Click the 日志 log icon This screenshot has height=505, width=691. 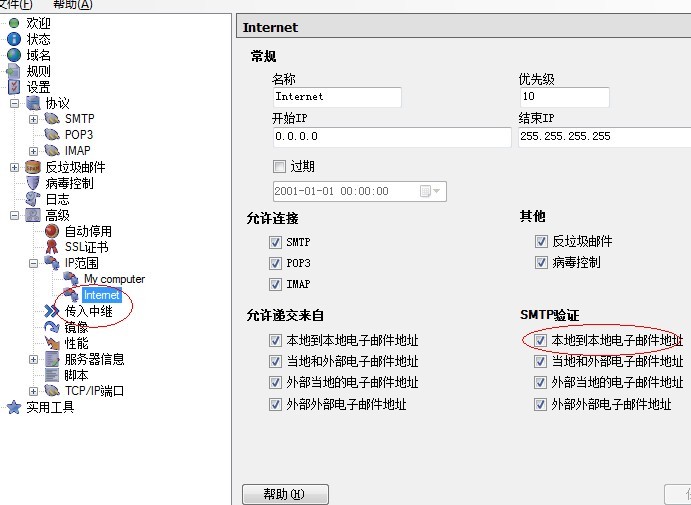33,199
